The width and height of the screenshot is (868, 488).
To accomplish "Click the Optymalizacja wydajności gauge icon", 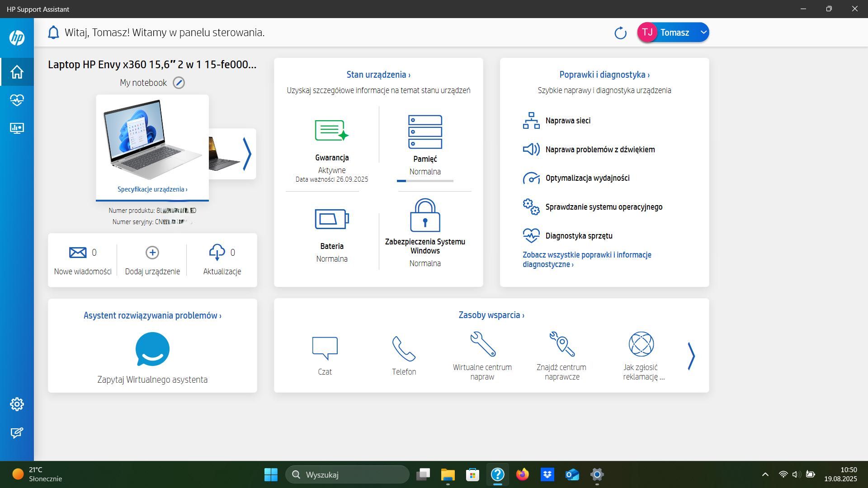I will pyautogui.click(x=531, y=178).
